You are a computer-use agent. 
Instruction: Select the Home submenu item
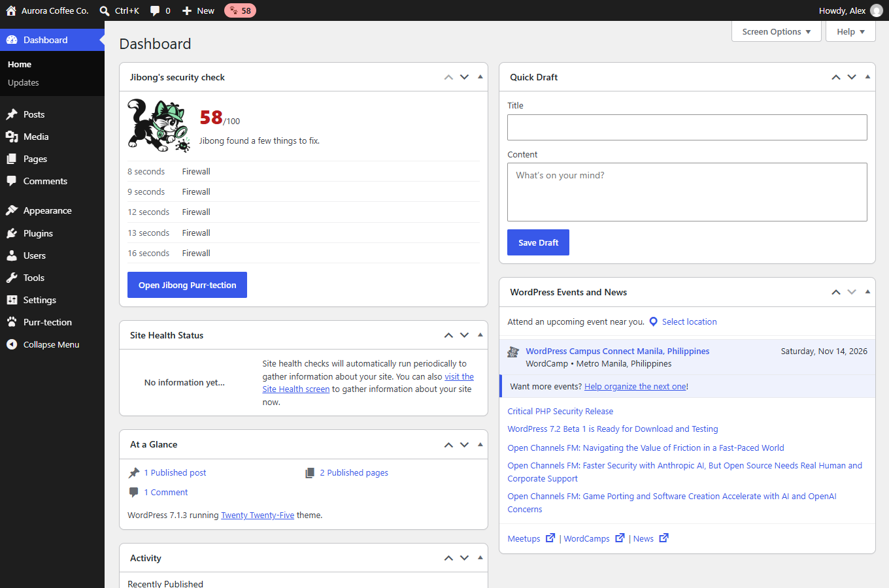coord(20,65)
